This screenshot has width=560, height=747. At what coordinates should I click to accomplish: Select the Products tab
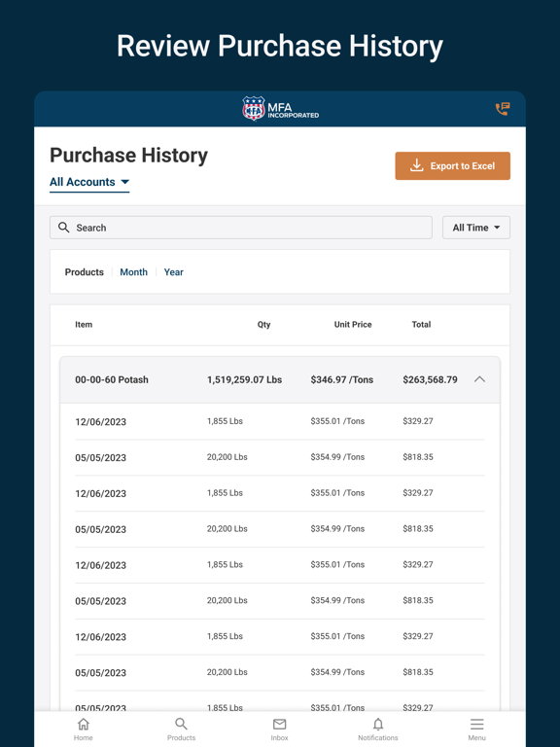(x=85, y=272)
